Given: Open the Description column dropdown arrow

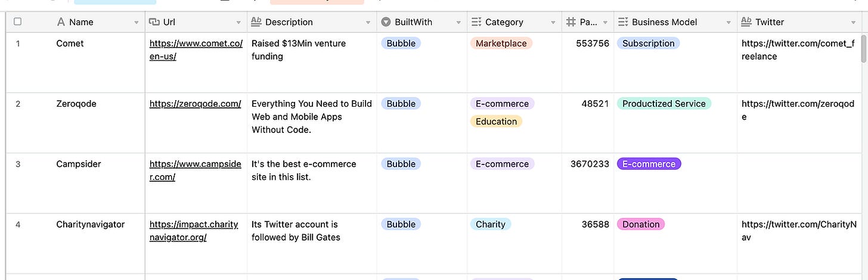Looking at the screenshot, I should pos(368,23).
